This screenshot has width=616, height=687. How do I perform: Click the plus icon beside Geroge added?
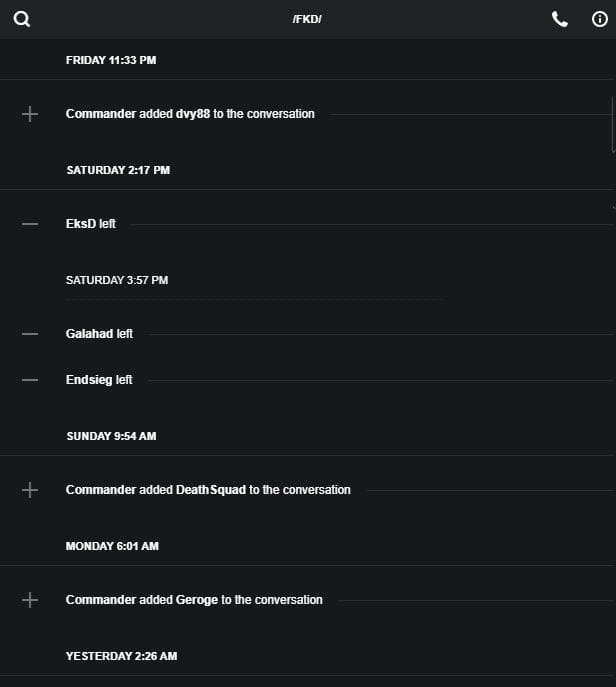(x=30, y=600)
